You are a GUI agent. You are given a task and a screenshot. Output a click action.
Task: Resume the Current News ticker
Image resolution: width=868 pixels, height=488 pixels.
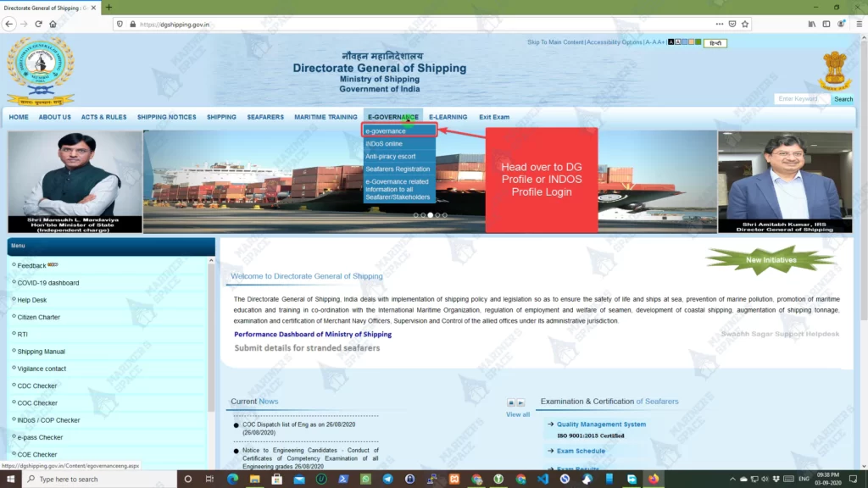[520, 402]
